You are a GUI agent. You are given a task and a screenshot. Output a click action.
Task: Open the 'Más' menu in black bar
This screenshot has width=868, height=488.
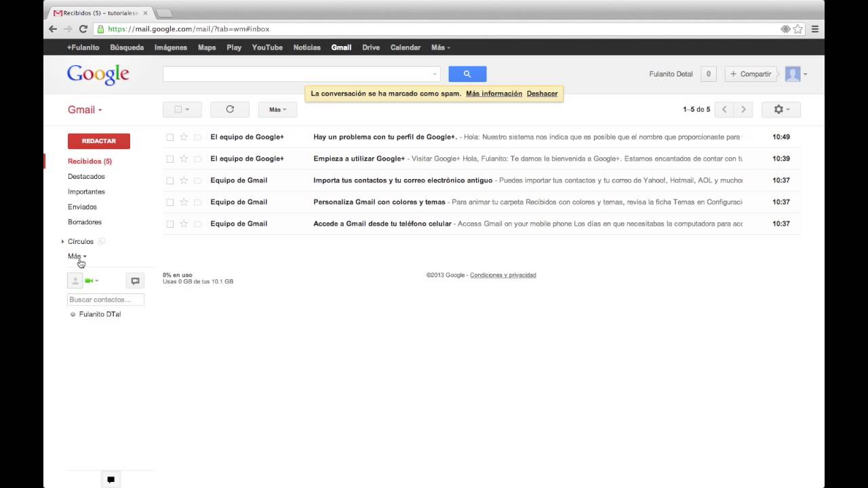tap(440, 47)
